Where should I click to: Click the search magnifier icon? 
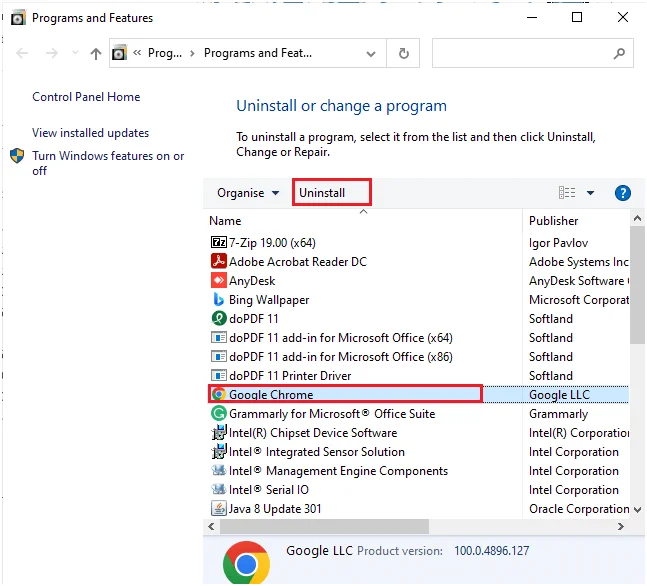point(619,53)
